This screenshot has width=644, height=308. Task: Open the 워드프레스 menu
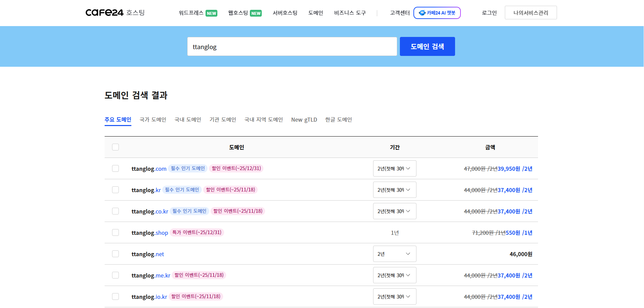coord(198,13)
